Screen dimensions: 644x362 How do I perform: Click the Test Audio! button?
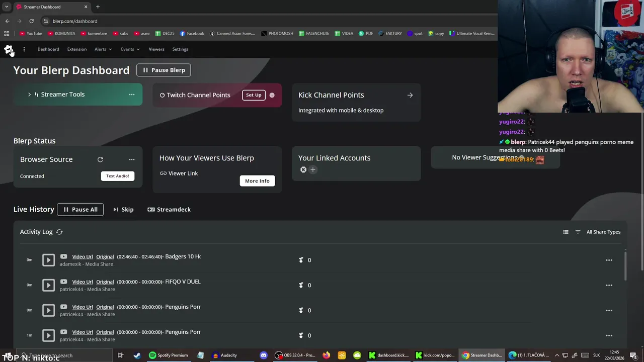coord(118,176)
